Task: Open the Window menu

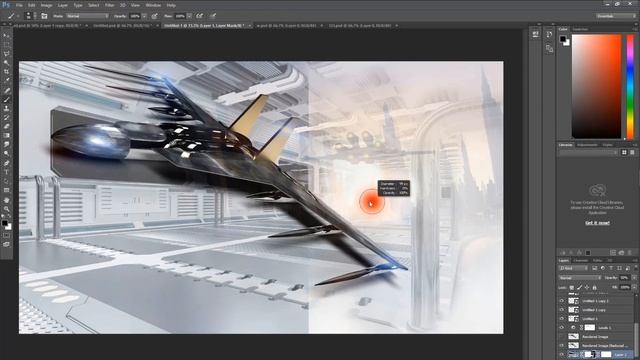Action: click(x=153, y=5)
